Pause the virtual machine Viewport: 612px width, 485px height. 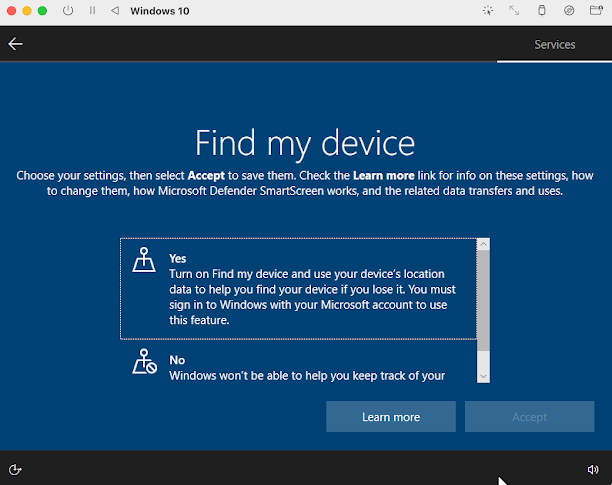point(93,11)
